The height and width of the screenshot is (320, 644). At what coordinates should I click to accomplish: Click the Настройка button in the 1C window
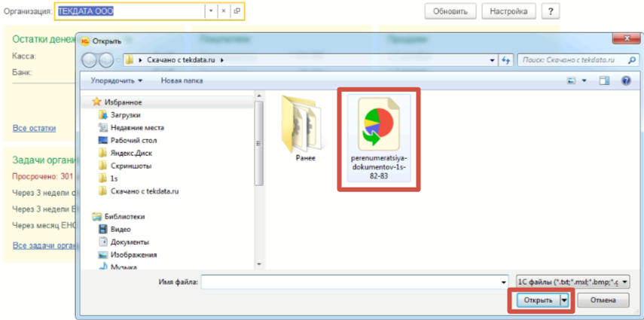508,11
